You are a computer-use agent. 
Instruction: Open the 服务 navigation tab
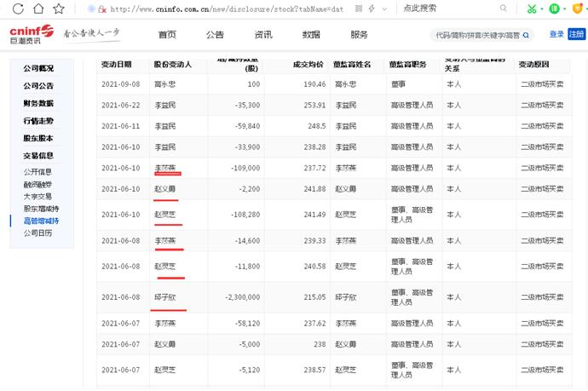coord(360,34)
